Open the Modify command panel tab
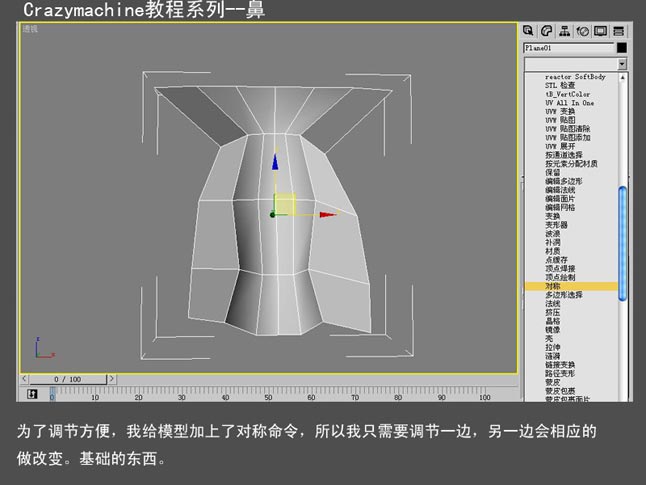This screenshot has width=646, height=485. coord(547,31)
